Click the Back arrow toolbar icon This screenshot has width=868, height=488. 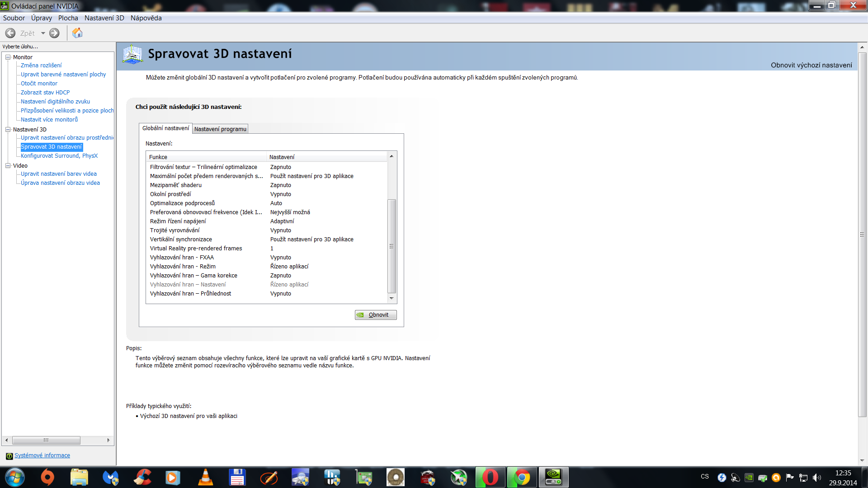(10, 33)
